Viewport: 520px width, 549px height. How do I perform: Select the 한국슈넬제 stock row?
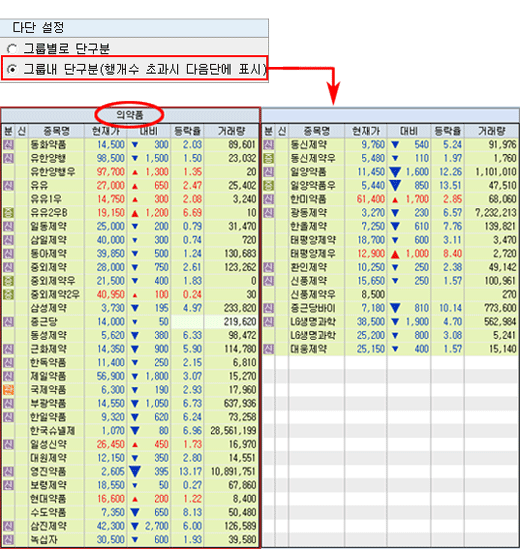point(130,431)
